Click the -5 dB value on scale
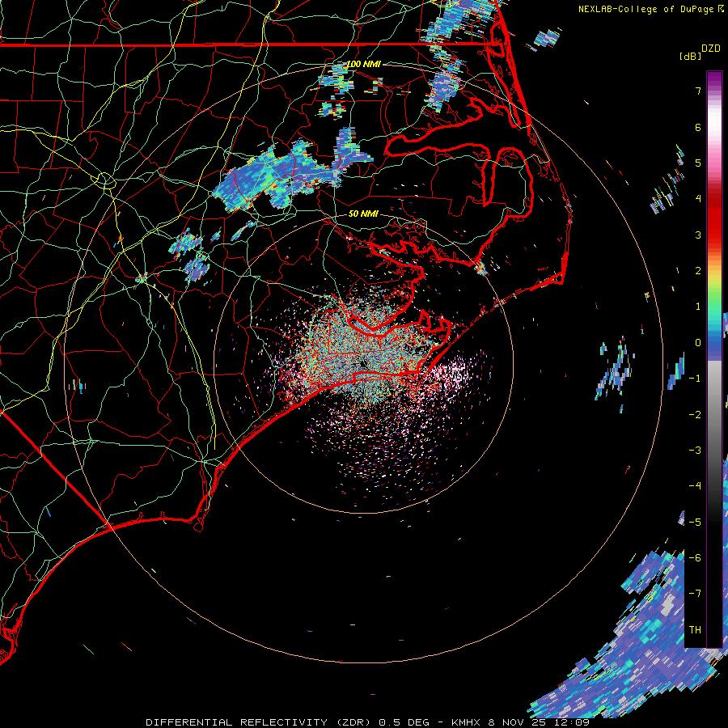This screenshot has height=728, width=728. coord(695,523)
